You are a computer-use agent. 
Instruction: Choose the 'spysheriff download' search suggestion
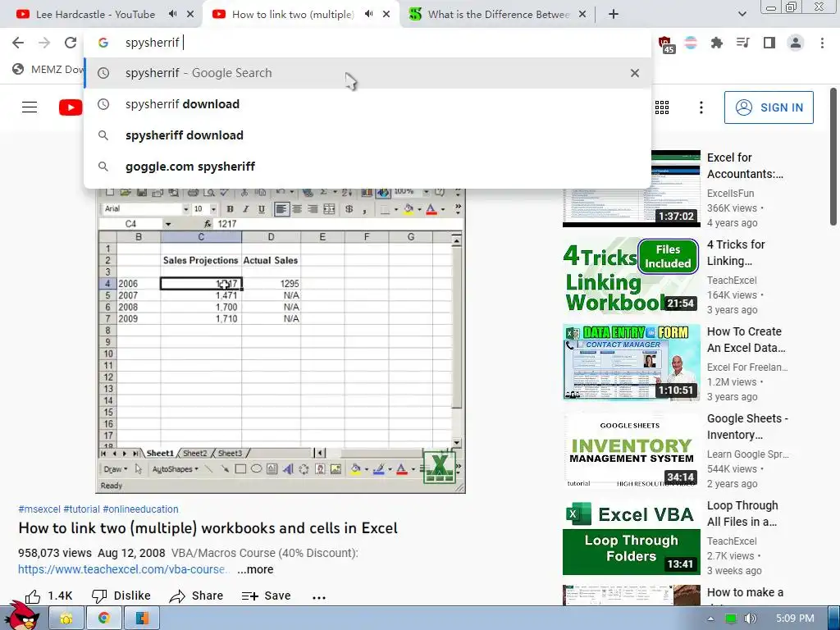pyautogui.click(x=367, y=135)
